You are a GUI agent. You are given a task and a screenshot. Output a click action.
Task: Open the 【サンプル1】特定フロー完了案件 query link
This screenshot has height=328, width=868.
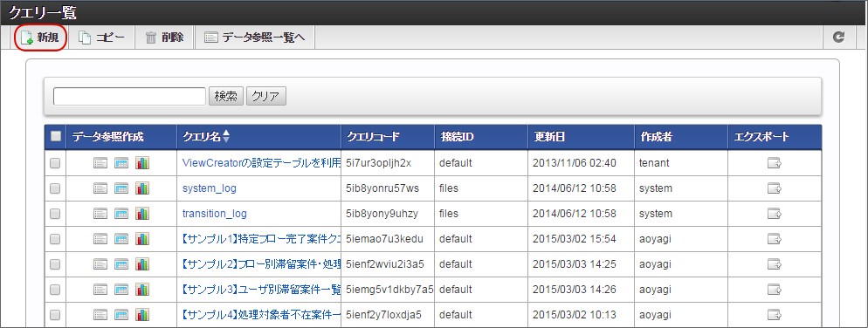(261, 239)
